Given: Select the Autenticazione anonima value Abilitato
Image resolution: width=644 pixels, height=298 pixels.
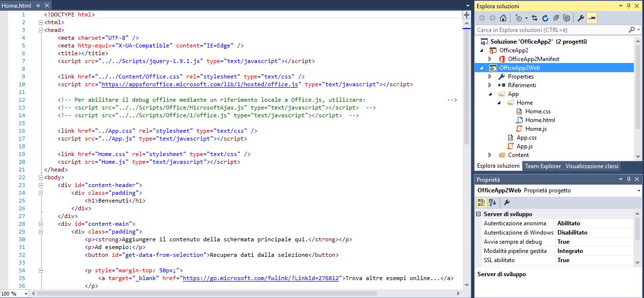Looking at the screenshot, I should pyautogui.click(x=569, y=223).
